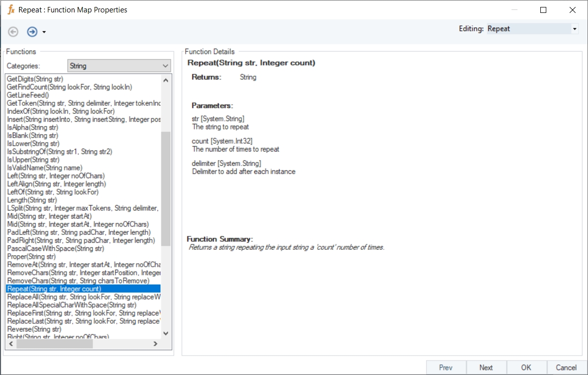Pick PascalCaseWithSpace(String str) entry
Screen dimensions: 588x375
pos(56,248)
